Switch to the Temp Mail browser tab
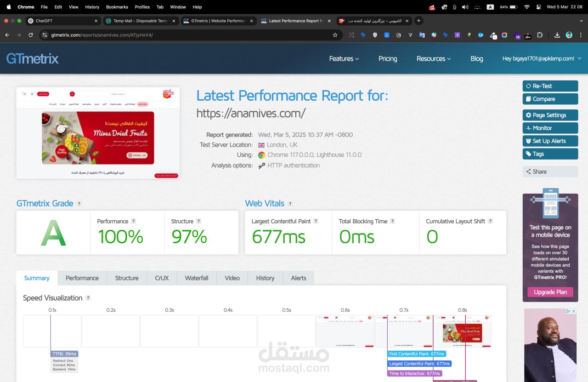This screenshot has width=588, height=382. pyautogui.click(x=141, y=21)
